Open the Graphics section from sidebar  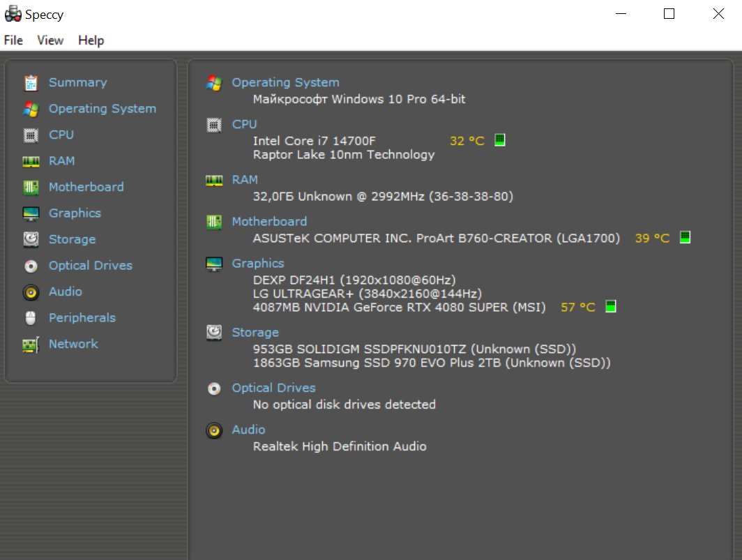click(x=75, y=213)
